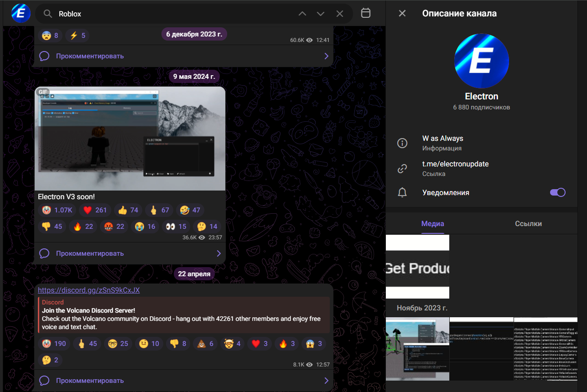Add the exploding head reaction with 4
Screen dimensions: 587x392
(x=232, y=344)
